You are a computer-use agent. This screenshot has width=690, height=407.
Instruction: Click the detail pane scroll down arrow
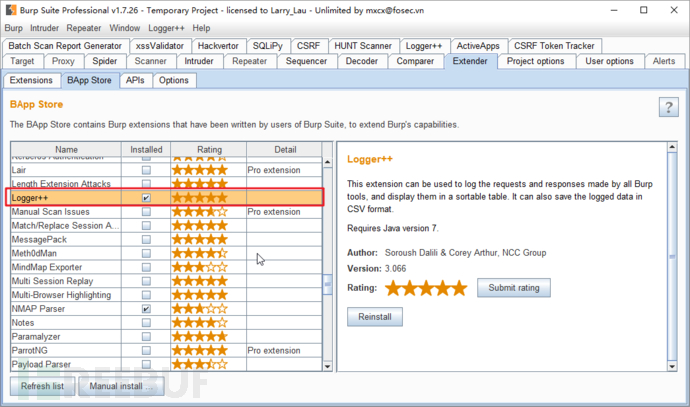pyautogui.click(x=672, y=366)
